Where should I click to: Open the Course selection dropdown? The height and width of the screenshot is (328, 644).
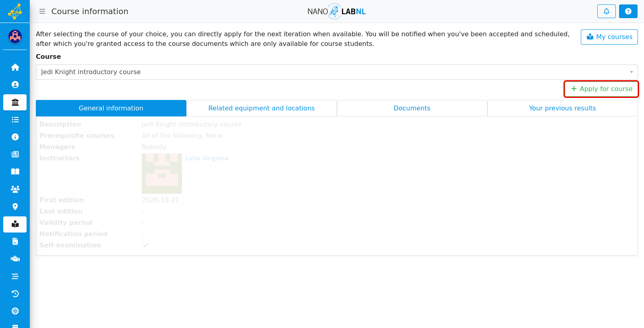(x=337, y=72)
